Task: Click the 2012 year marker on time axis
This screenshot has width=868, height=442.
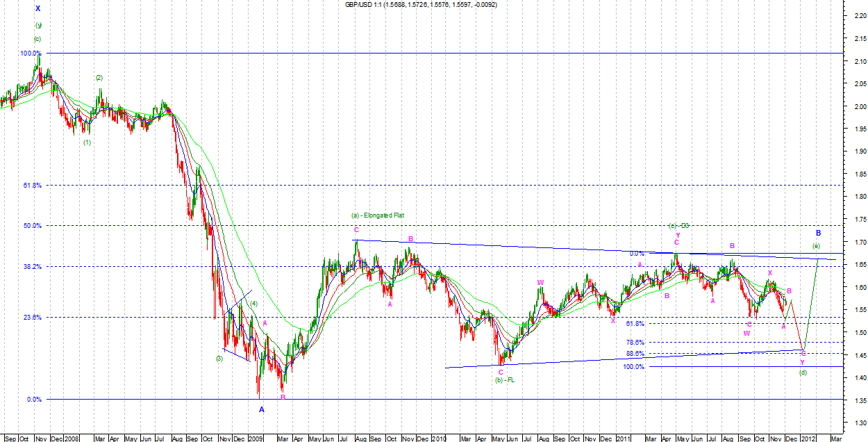Action: tap(807, 438)
